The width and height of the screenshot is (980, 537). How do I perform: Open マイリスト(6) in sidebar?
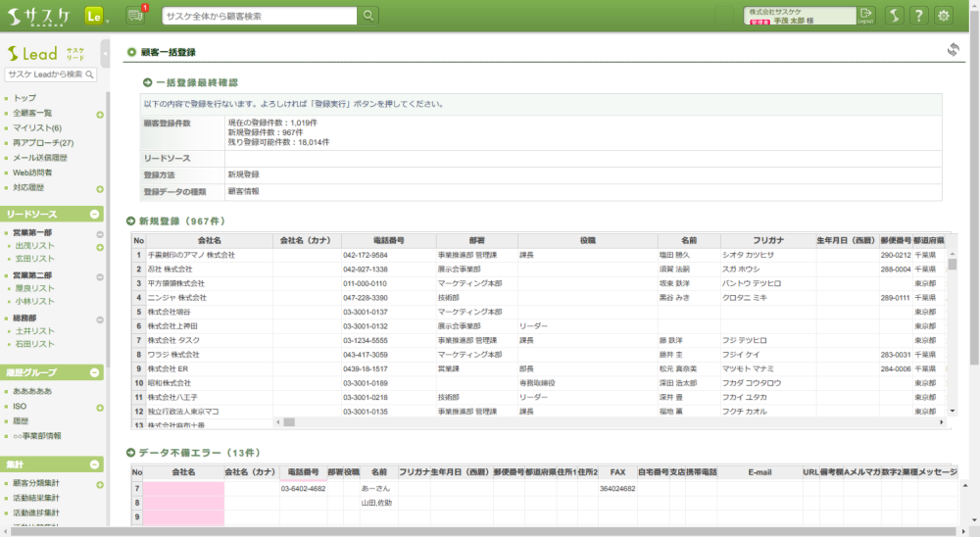pyautogui.click(x=37, y=128)
